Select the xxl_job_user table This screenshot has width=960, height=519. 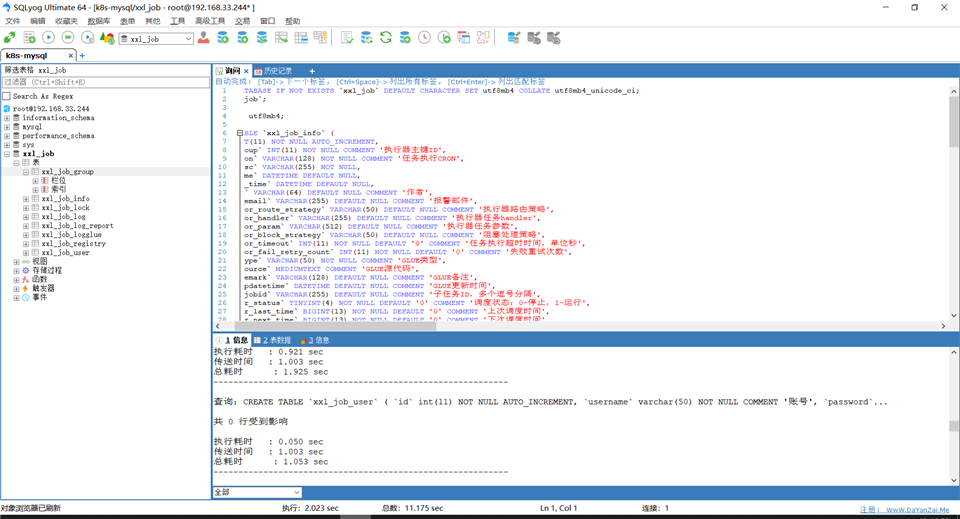coord(66,253)
